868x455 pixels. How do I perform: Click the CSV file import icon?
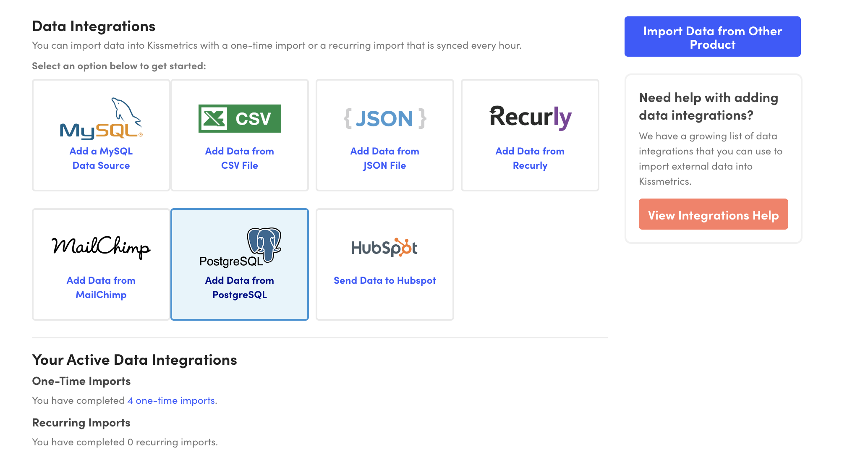(x=239, y=119)
